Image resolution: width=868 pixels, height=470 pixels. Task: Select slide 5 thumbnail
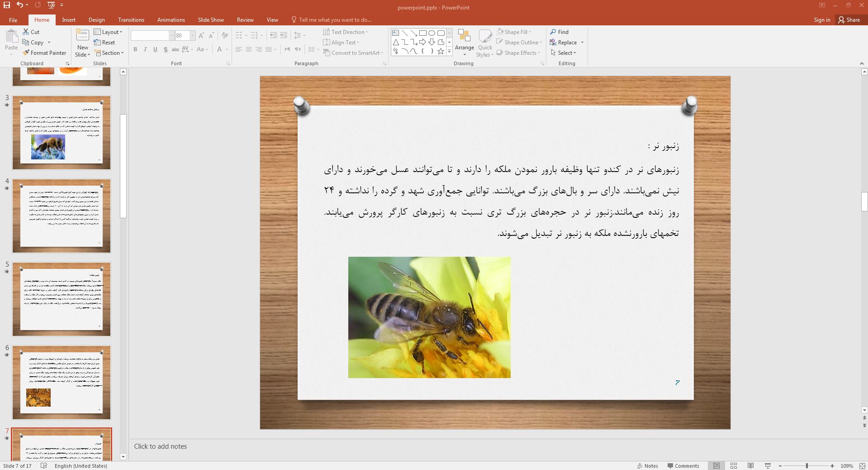click(x=62, y=299)
